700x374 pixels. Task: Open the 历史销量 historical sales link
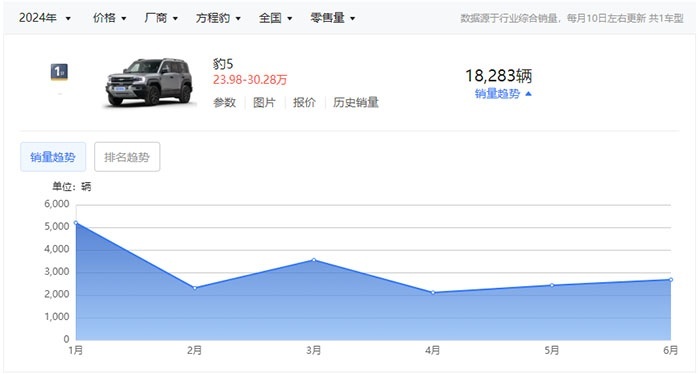[x=355, y=102]
